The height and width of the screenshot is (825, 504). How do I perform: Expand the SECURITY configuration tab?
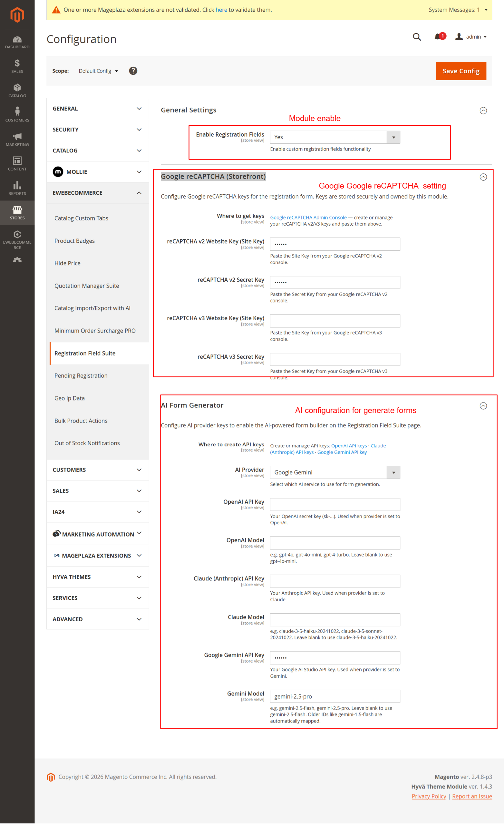tap(97, 130)
